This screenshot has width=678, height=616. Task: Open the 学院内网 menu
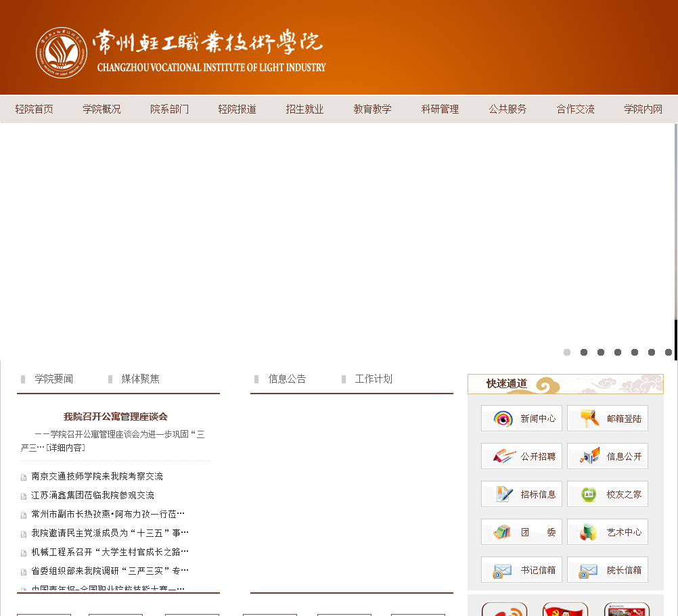point(643,109)
